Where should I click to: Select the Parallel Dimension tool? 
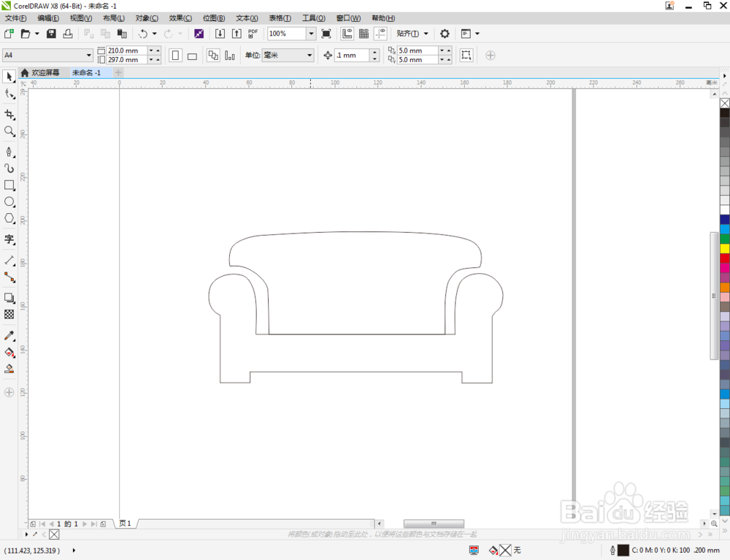pyautogui.click(x=9, y=261)
